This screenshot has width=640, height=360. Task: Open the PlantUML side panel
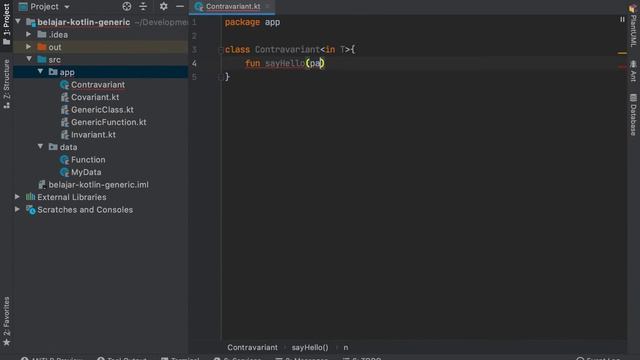(x=633, y=26)
